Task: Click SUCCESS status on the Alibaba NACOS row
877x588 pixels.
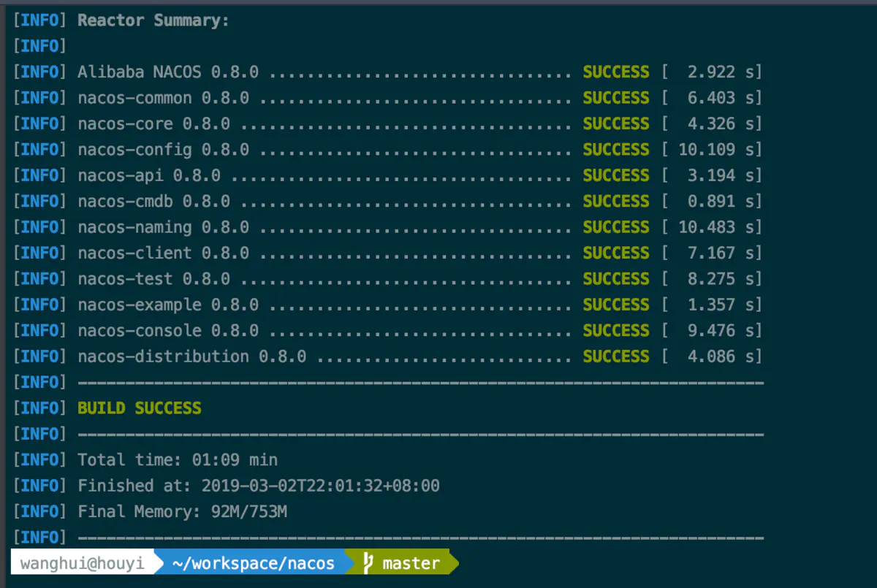Action: click(x=616, y=72)
